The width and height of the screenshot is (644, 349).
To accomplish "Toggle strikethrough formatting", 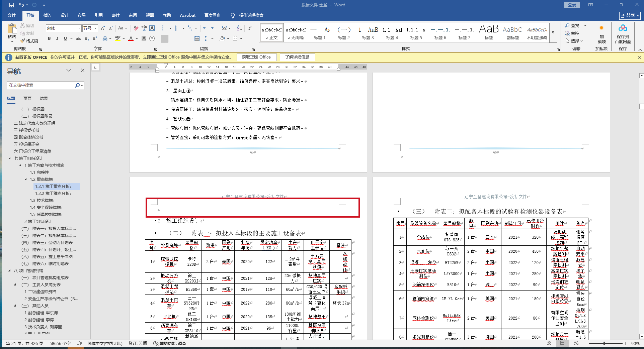I will [x=79, y=38].
